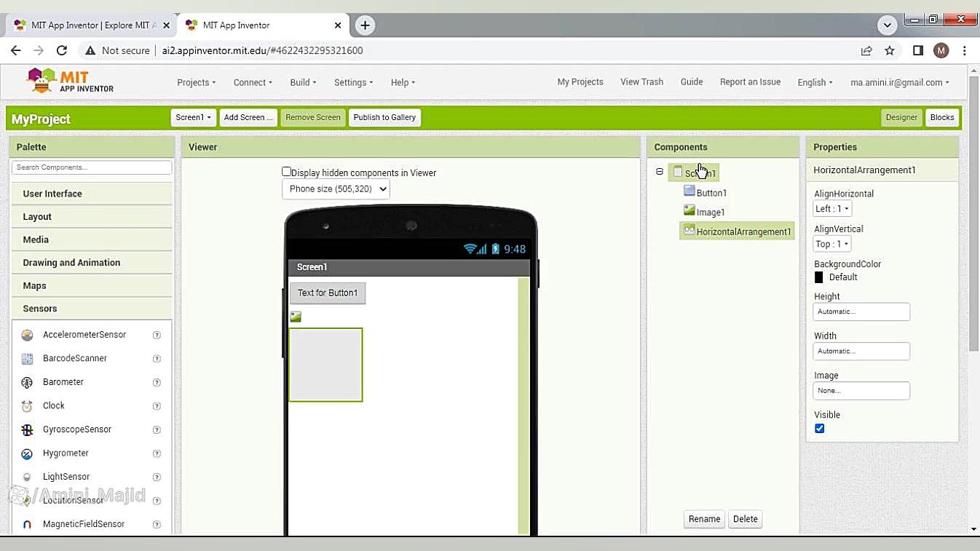
Task: Open help for Hygrometer
Action: tap(157, 453)
